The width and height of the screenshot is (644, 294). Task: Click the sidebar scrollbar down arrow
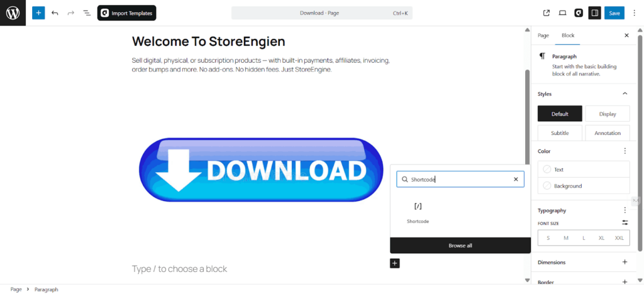tap(640, 280)
